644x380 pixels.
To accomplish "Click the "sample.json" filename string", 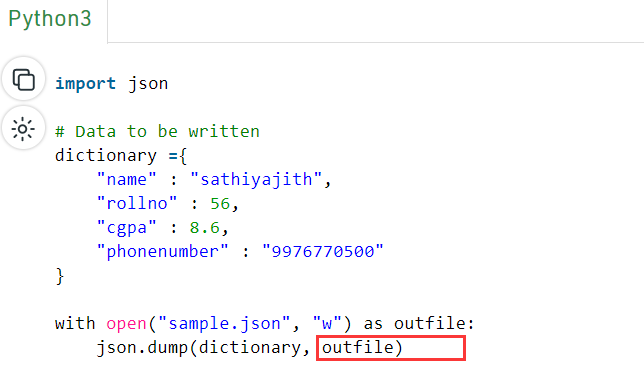I will click(224, 324).
